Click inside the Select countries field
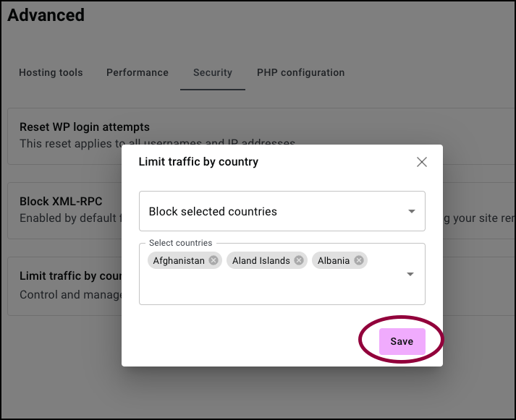The width and height of the screenshot is (516, 420). coord(282,286)
